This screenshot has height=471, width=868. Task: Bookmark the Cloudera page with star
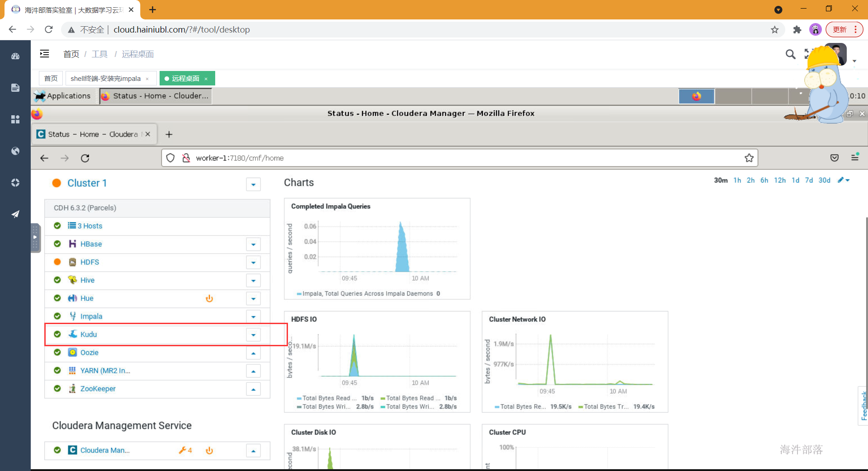point(749,158)
